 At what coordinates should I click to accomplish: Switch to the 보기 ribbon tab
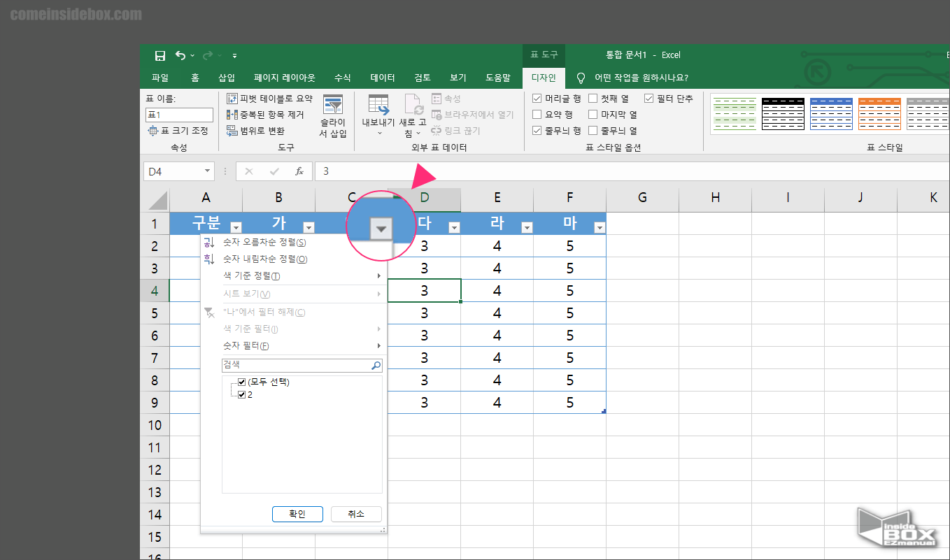[x=458, y=78]
